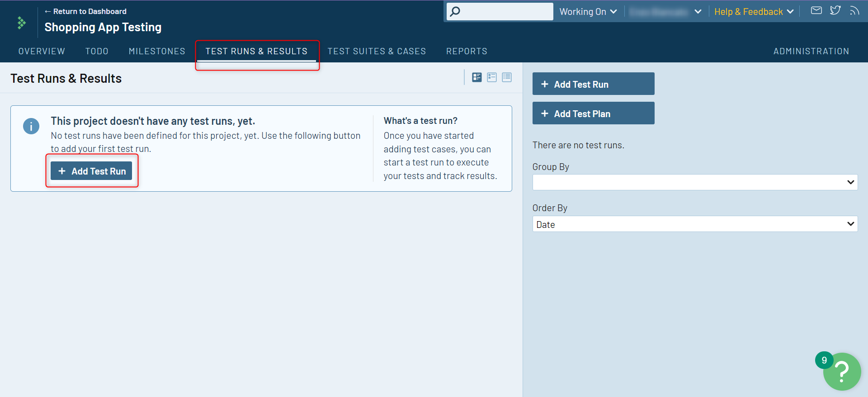The width and height of the screenshot is (868, 397).
Task: Open the green help question bubble
Action: [x=842, y=371]
